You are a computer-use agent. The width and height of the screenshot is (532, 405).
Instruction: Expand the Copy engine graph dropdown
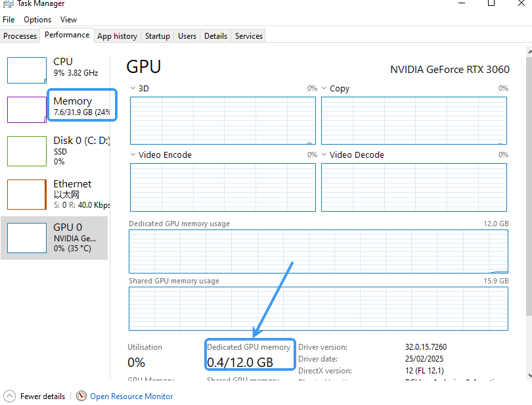click(325, 89)
